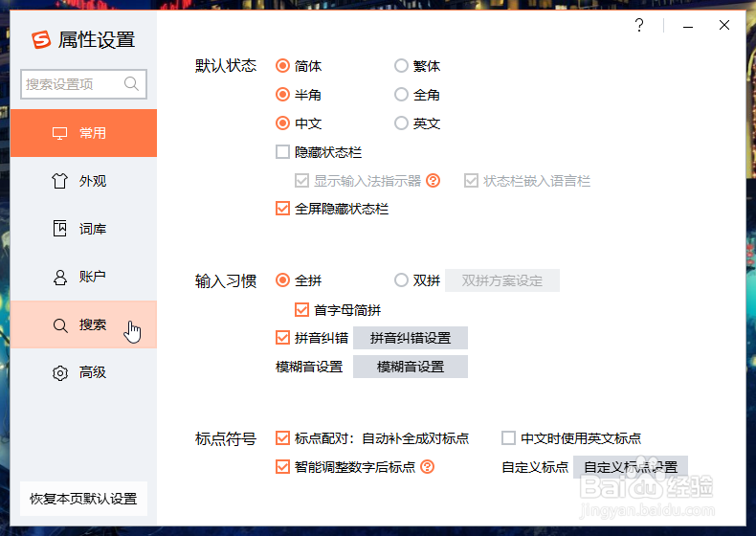Select the 半角 radio button

click(282, 95)
